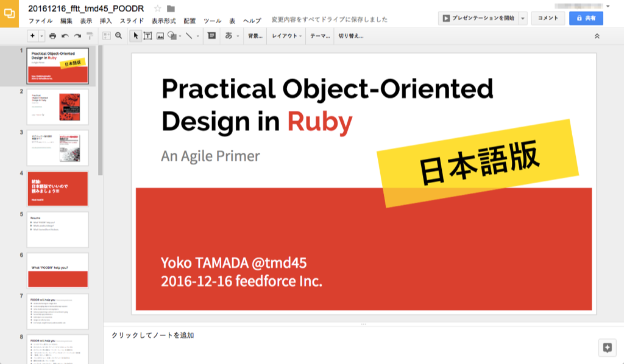Click プレゼンテーションを開始 button
The height and width of the screenshot is (364, 624).
[x=478, y=18]
